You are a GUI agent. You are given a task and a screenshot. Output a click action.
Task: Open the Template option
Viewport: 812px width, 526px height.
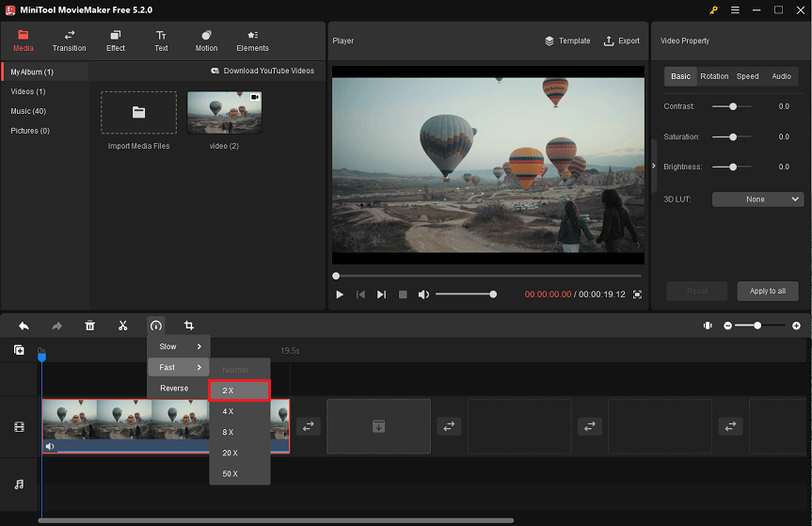(567, 40)
